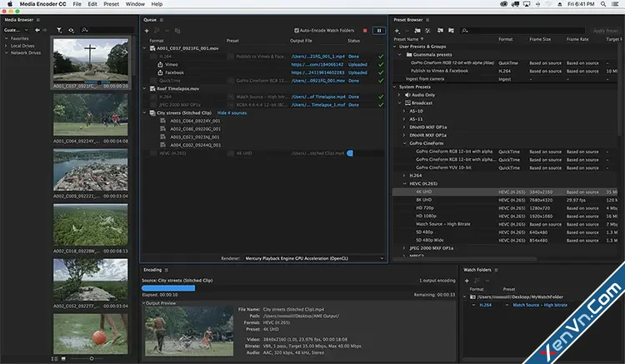Click the Duplicate icon in Queue toolbar
The height and width of the screenshot is (364, 625).
pyautogui.click(x=177, y=31)
